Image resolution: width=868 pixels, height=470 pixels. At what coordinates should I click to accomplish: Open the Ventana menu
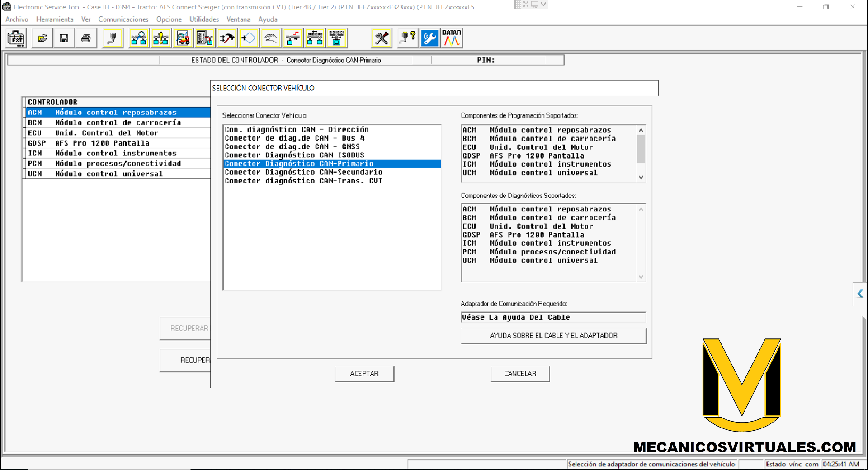point(239,19)
